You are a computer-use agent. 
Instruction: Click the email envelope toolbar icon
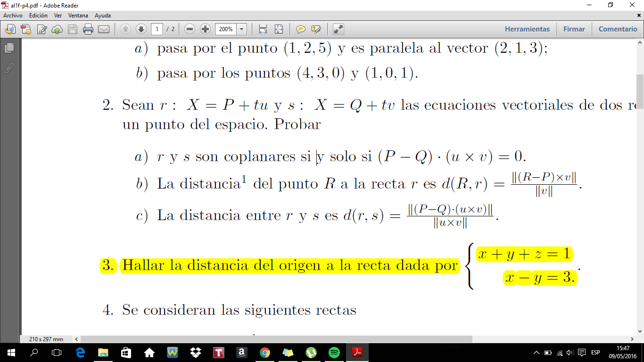click(x=104, y=29)
